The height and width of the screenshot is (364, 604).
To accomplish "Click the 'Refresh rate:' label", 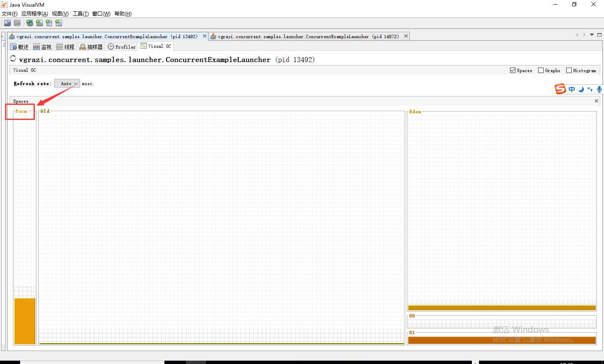I will pyautogui.click(x=32, y=83).
